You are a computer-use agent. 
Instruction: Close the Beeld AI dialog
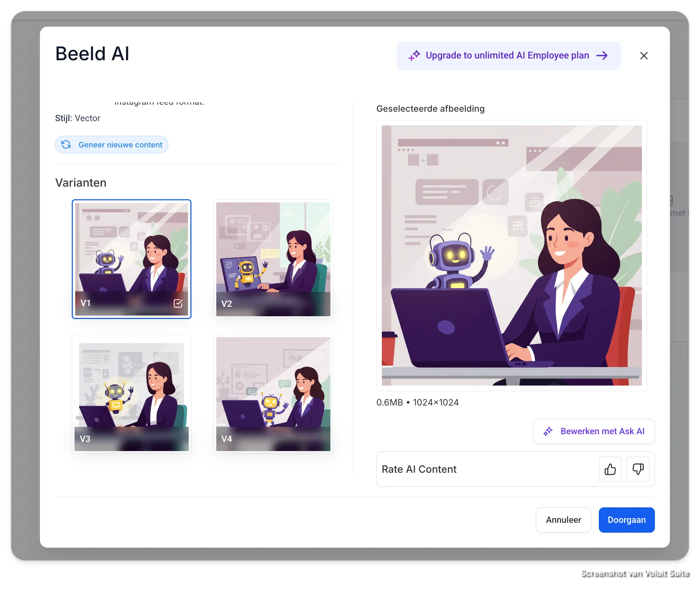644,56
